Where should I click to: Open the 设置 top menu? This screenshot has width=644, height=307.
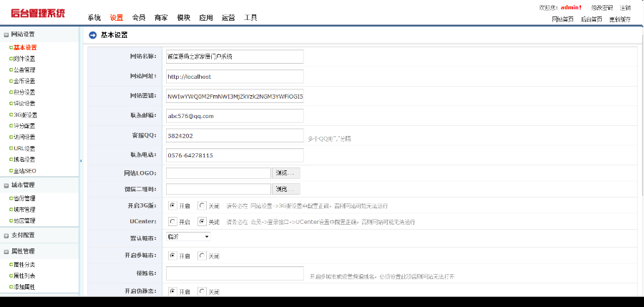click(116, 18)
